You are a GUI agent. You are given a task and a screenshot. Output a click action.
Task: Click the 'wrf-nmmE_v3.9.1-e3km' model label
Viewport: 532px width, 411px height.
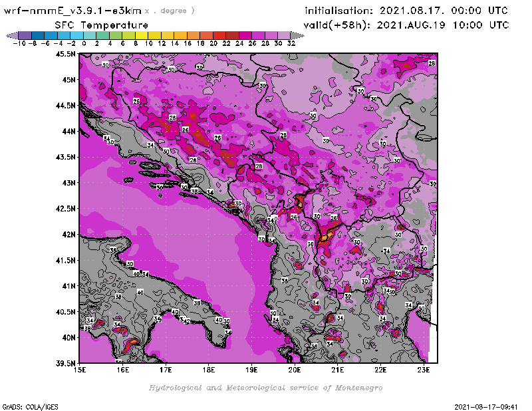(72, 11)
